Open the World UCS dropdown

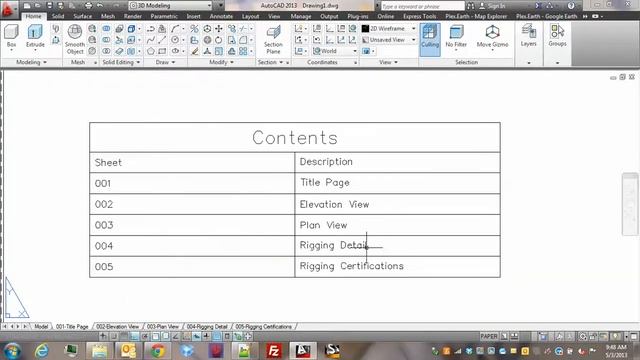point(335,51)
